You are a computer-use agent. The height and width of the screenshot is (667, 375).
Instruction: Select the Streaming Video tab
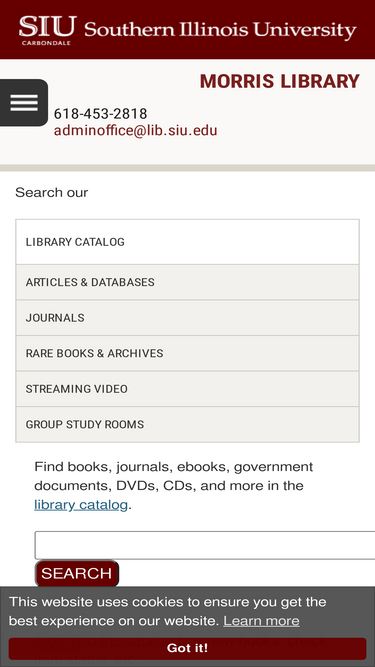188,389
